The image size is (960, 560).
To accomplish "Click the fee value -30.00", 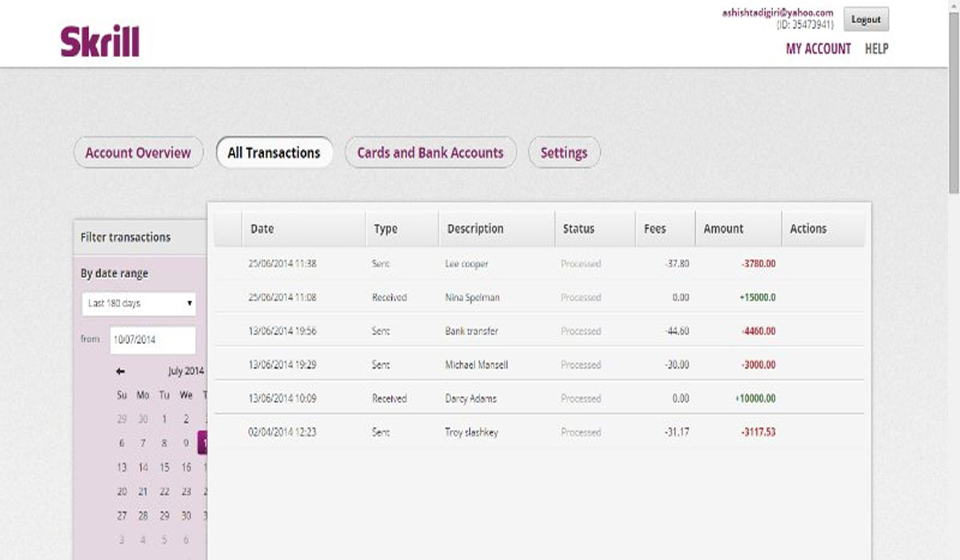I will 677,365.
